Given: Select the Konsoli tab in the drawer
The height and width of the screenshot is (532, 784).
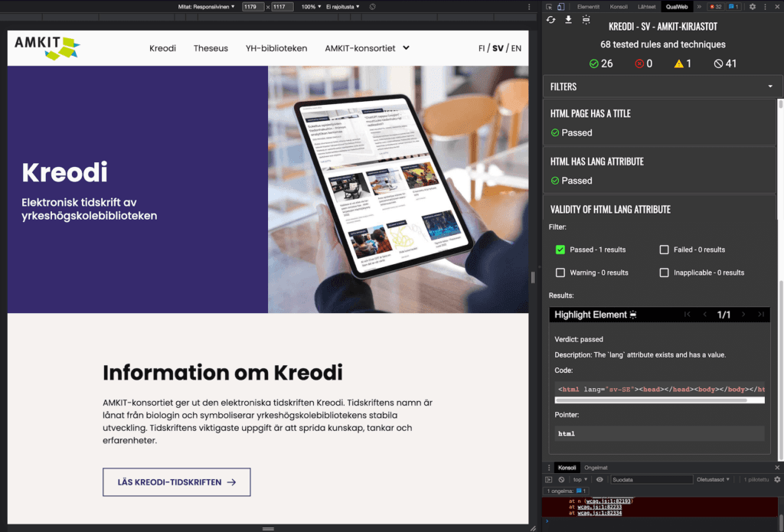Looking at the screenshot, I should pos(567,468).
